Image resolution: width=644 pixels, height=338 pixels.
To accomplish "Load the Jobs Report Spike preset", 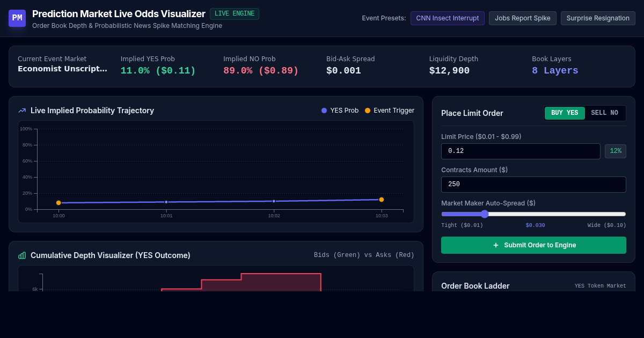I will [523, 18].
